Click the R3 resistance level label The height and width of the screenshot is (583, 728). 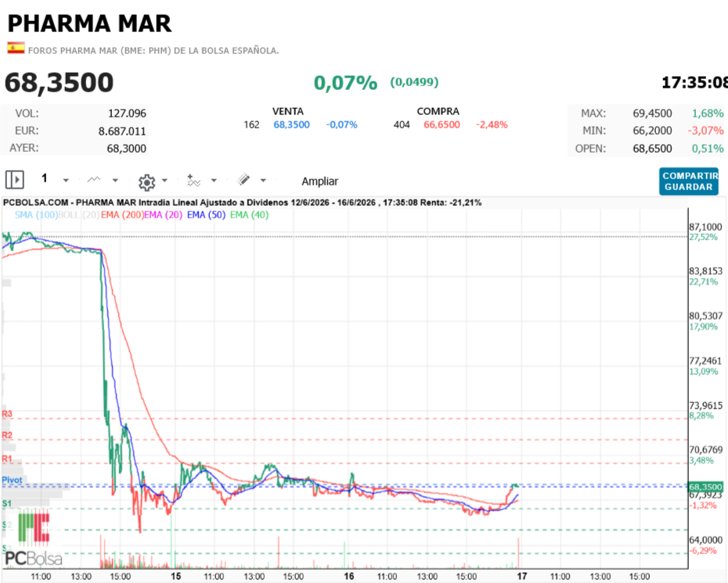pyautogui.click(x=7, y=414)
